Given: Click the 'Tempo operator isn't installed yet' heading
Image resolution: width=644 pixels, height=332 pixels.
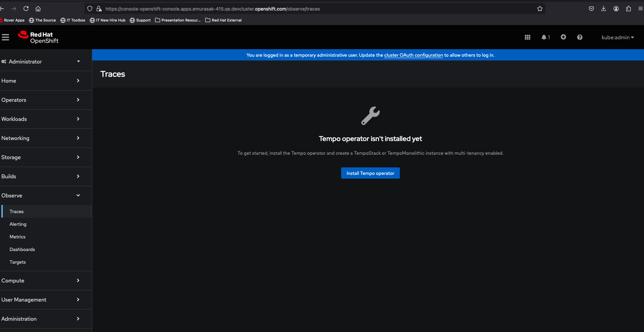Looking at the screenshot, I should [x=370, y=139].
